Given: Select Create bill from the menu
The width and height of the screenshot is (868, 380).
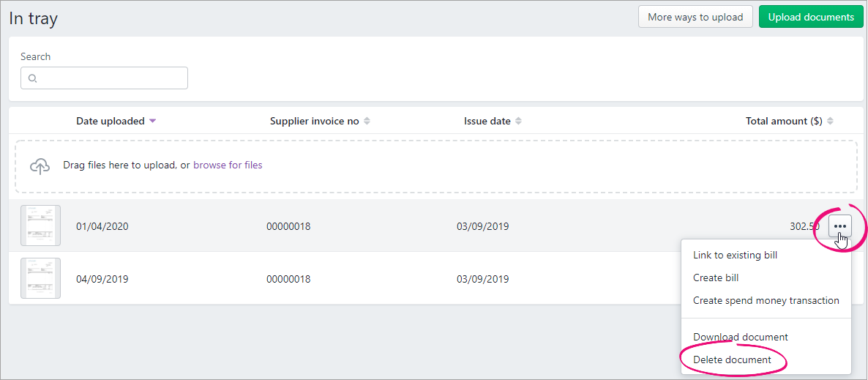Looking at the screenshot, I should click(716, 277).
